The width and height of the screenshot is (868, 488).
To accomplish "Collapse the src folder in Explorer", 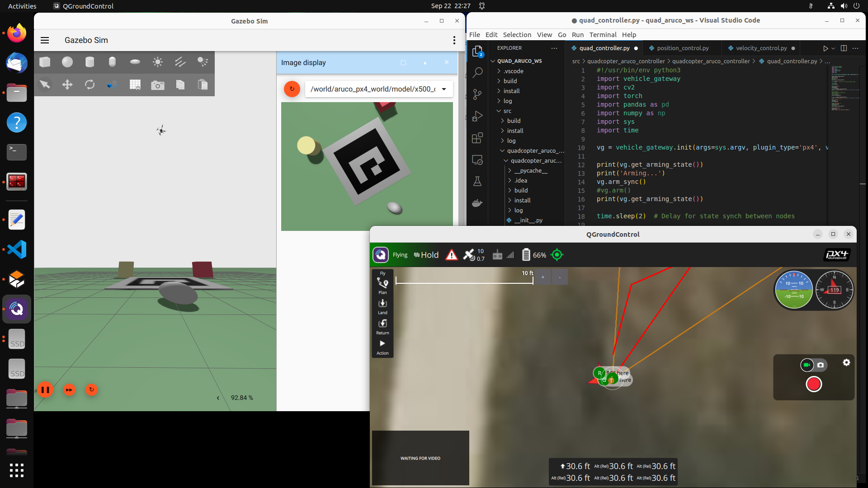I will click(x=507, y=111).
